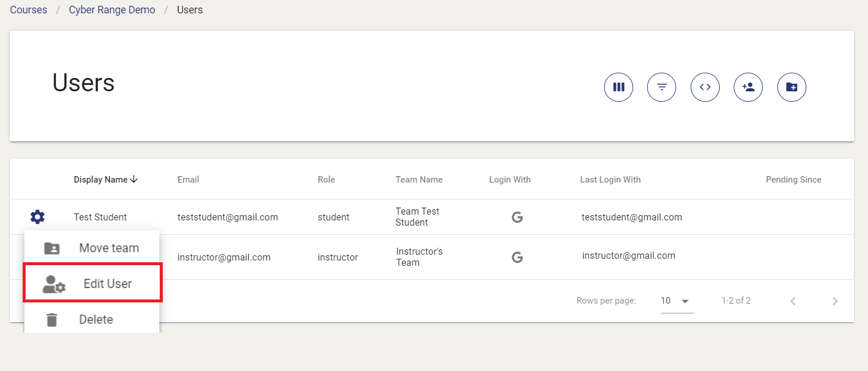Click teststudent@gmail.com in the Email column
Image resolution: width=868 pixels, height=371 pixels.
[228, 216]
